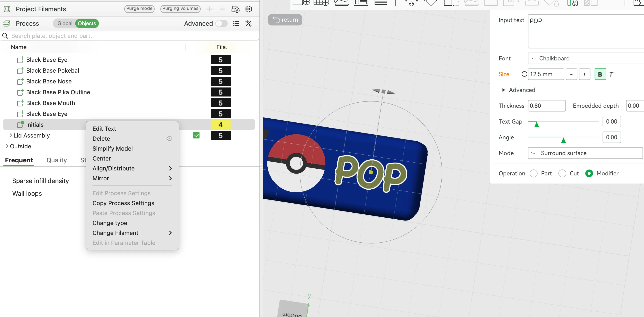Switch the process view to Global
Image resolution: width=644 pixels, height=317 pixels.
coord(65,23)
